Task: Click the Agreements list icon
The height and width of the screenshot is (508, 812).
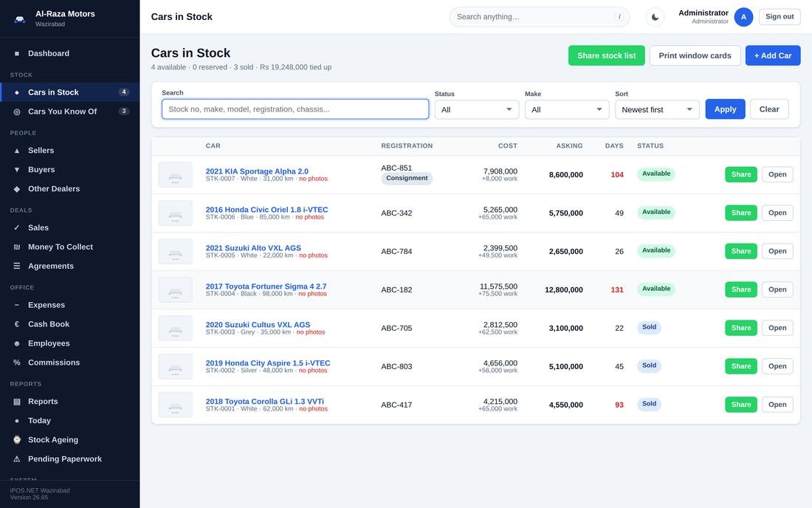Action: pyautogui.click(x=17, y=266)
